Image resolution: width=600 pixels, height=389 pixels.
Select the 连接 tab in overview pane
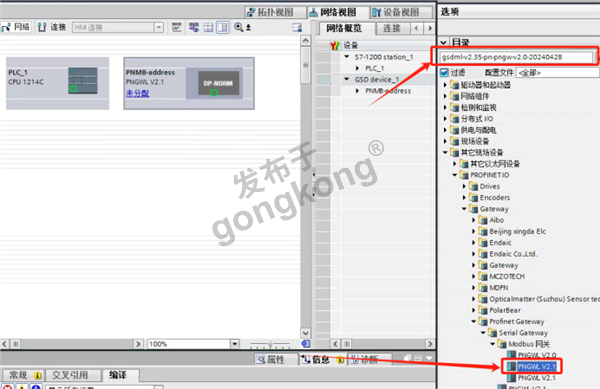(392, 28)
